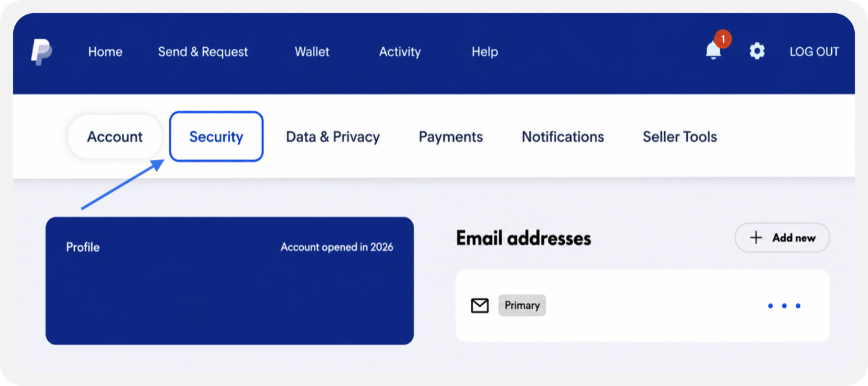
Task: Open the Seller Tools tab
Action: tap(680, 137)
